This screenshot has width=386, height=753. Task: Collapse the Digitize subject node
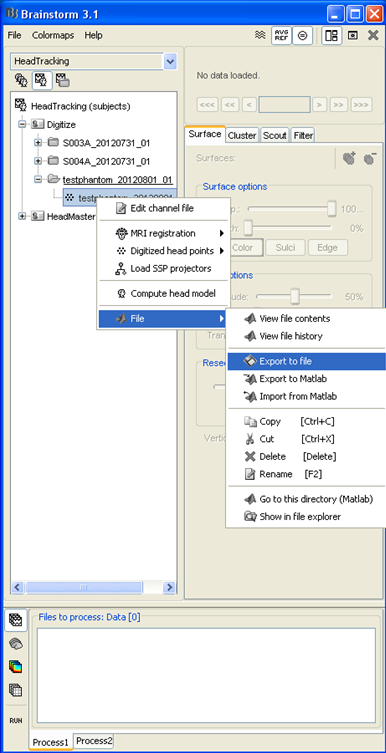(x=22, y=124)
